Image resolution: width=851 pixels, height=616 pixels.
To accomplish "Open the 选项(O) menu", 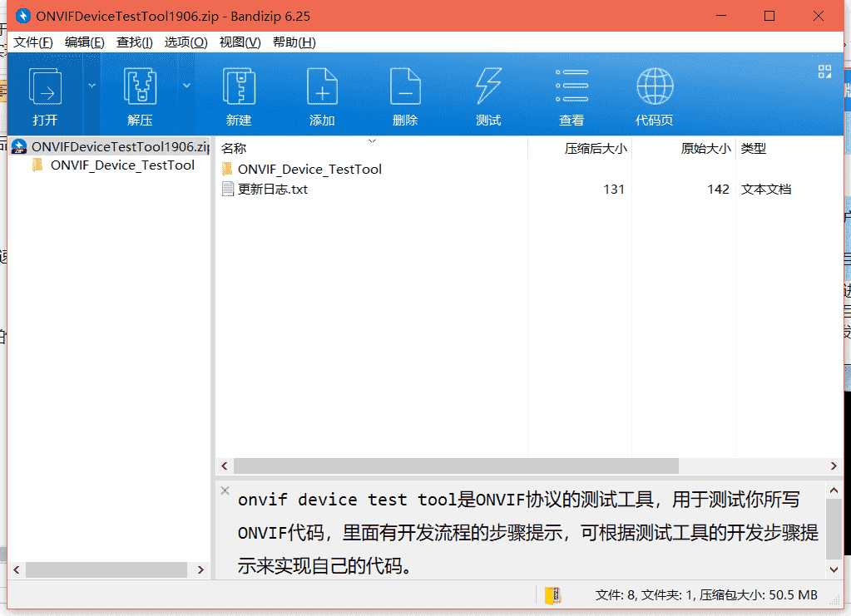I will click(x=186, y=42).
